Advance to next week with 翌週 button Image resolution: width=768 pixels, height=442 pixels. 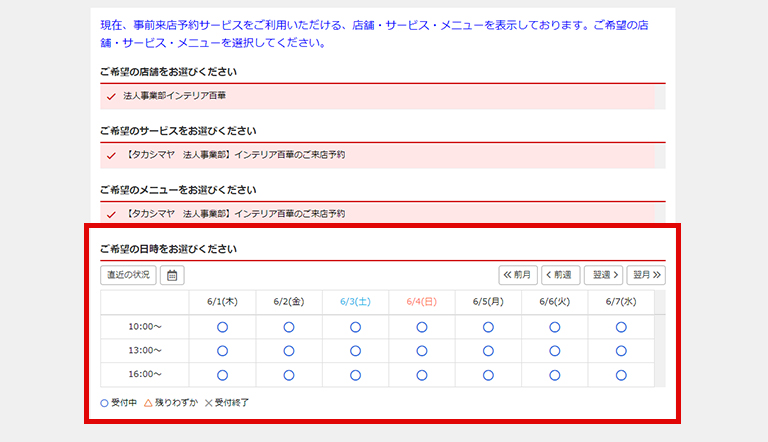pos(603,275)
